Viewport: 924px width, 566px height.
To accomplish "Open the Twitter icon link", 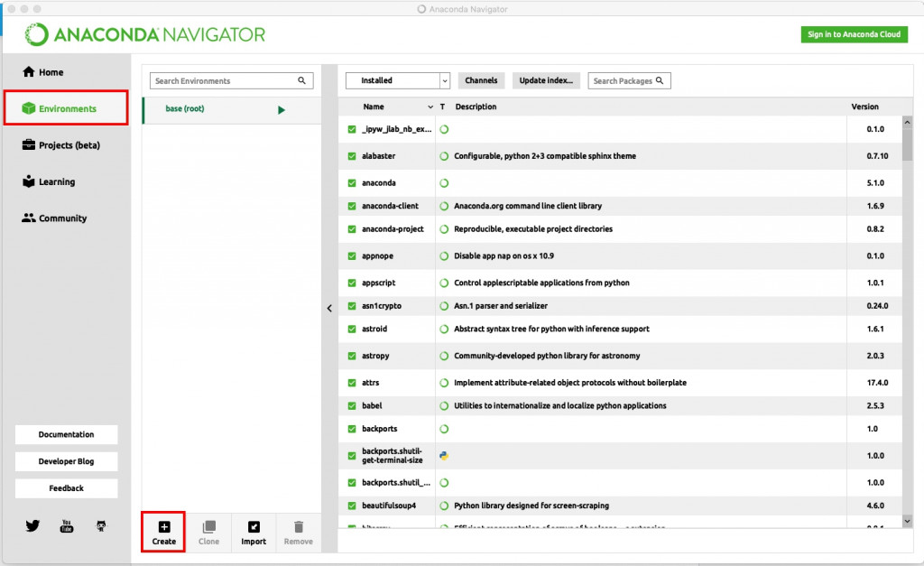I will [x=32, y=525].
